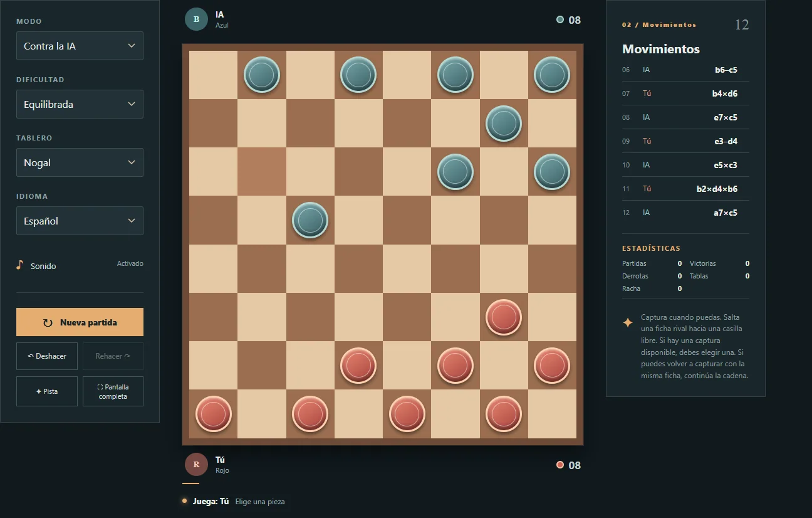Undo the move with Deshacer
812x518 pixels.
(47, 356)
